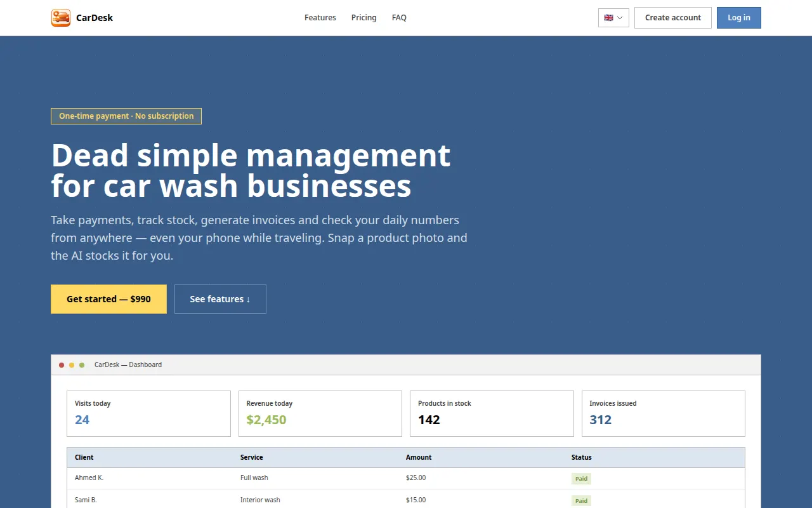Click the See features button
This screenshot has height=508, width=812.
[x=220, y=299]
